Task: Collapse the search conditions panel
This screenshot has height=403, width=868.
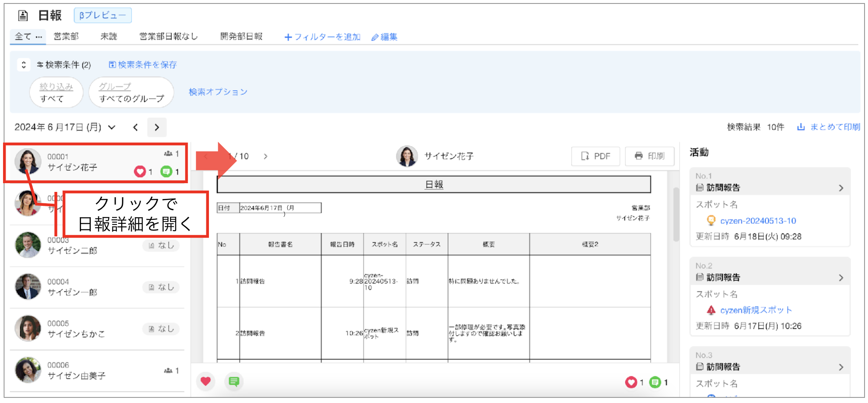Action: pos(24,65)
